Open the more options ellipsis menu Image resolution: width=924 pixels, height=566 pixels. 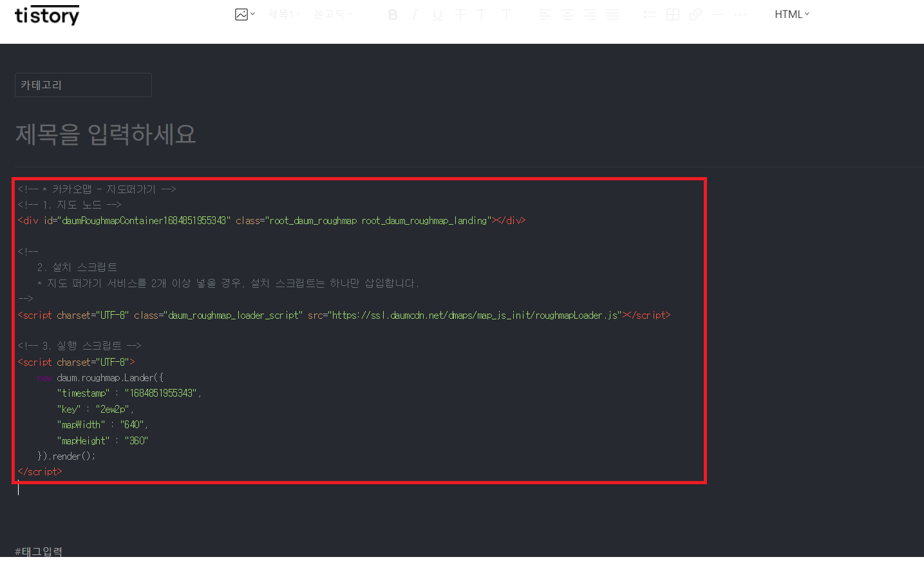(x=740, y=14)
